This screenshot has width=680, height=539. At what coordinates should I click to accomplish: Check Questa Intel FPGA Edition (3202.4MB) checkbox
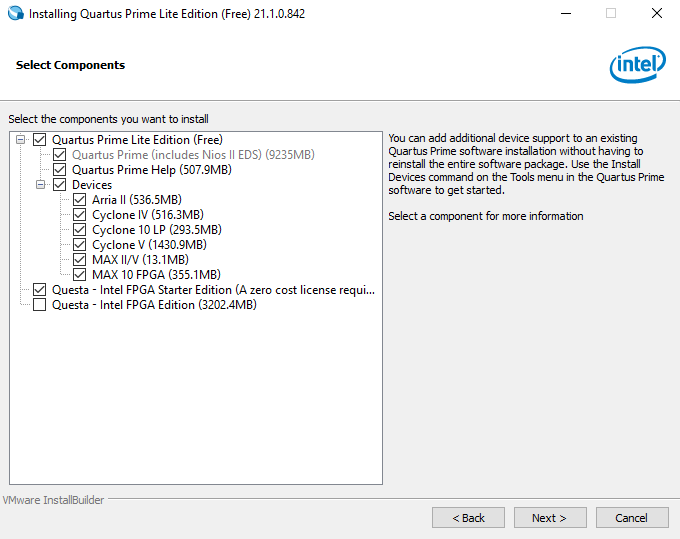(x=39, y=304)
